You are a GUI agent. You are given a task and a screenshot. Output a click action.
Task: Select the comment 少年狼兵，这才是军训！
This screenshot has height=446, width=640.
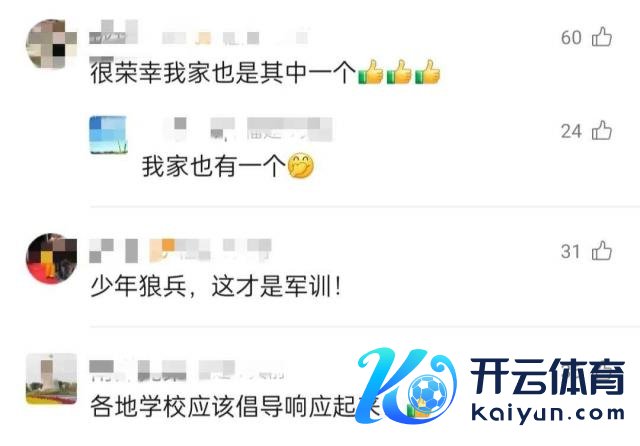click(x=216, y=286)
